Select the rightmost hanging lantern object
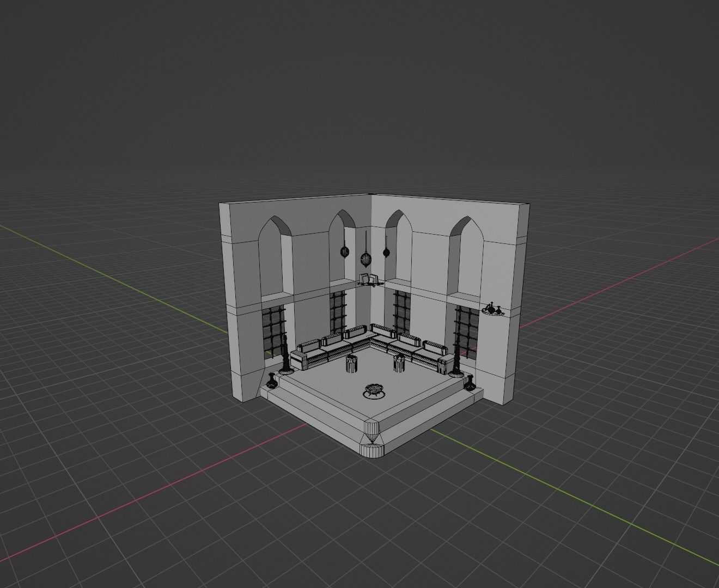Viewport: 719px width, 588px height. [386, 252]
